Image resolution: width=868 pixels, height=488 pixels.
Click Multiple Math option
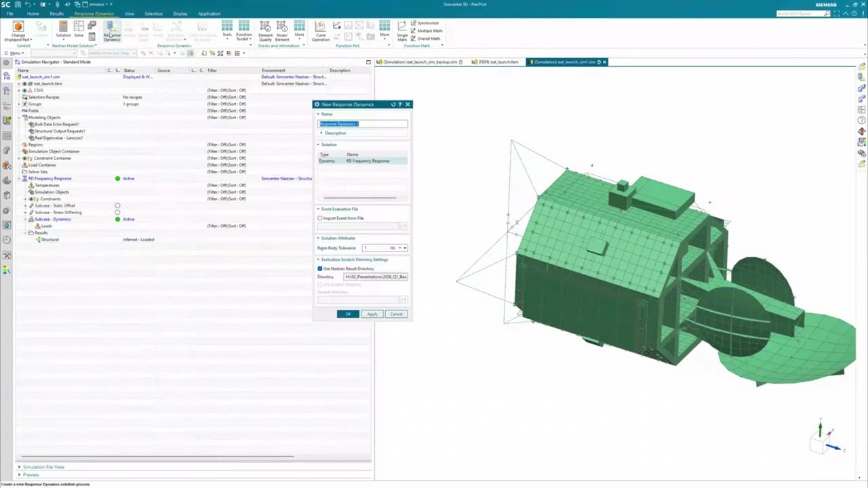tap(427, 30)
